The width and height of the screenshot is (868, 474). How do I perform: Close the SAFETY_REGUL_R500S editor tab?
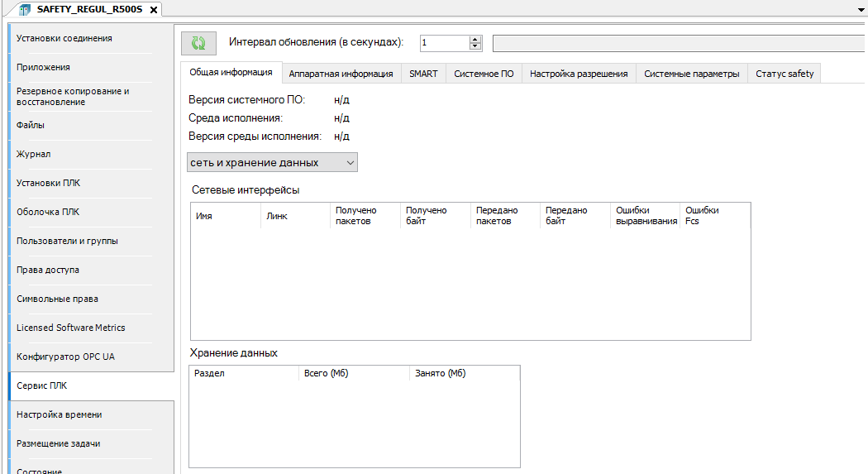[154, 9]
